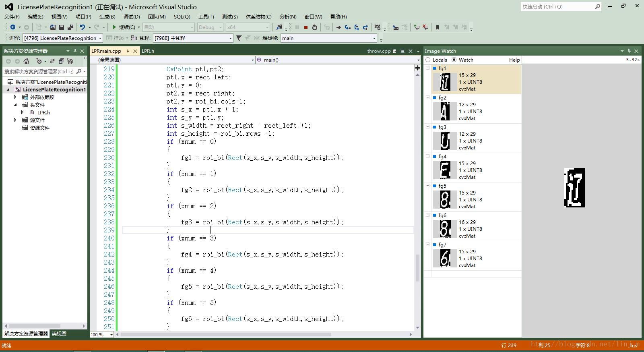Switch to the throw.cpp preview tab
The height and width of the screenshot is (352, 644).
pyautogui.click(x=379, y=51)
